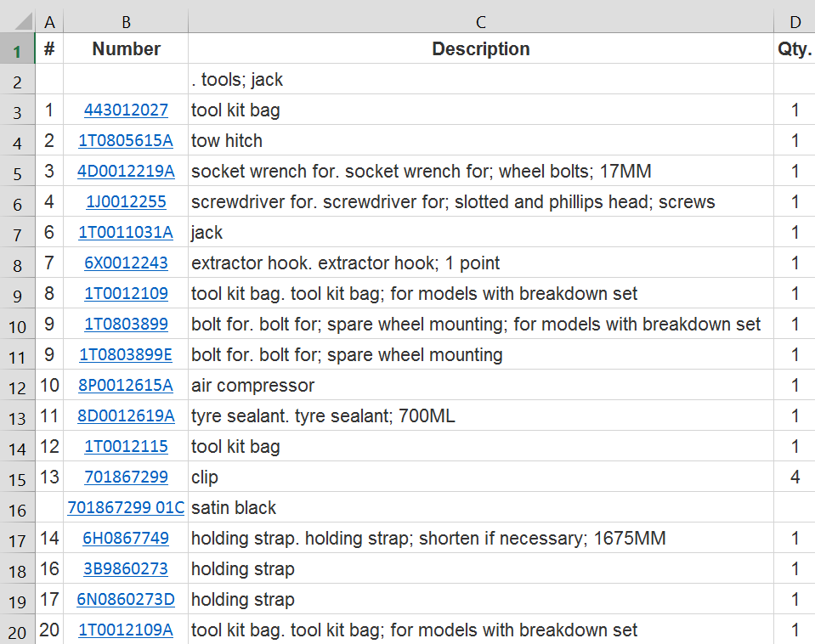Select column B header
The height and width of the screenshot is (644, 815).
[x=126, y=21]
